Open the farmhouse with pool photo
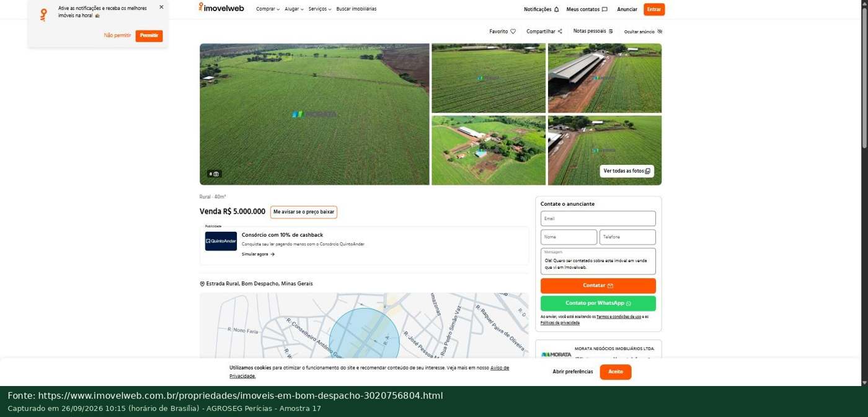This screenshot has height=417, width=868. pyautogui.click(x=489, y=150)
